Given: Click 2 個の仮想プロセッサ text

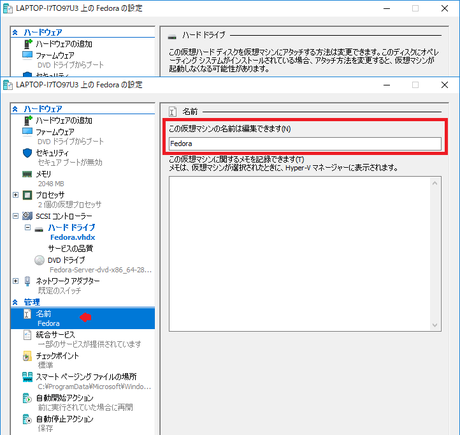Looking at the screenshot, I should point(69,205).
